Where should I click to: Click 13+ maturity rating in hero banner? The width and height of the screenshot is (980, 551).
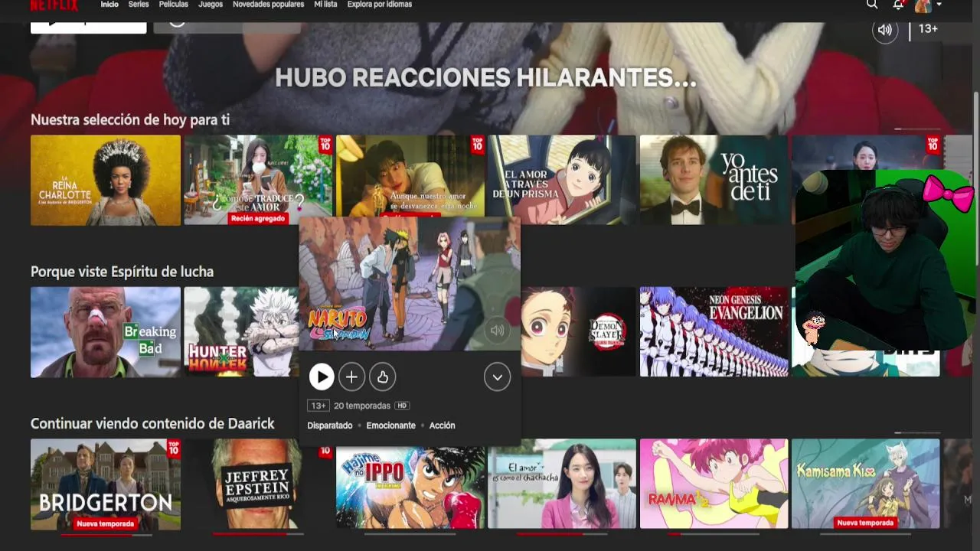pyautogui.click(x=928, y=29)
